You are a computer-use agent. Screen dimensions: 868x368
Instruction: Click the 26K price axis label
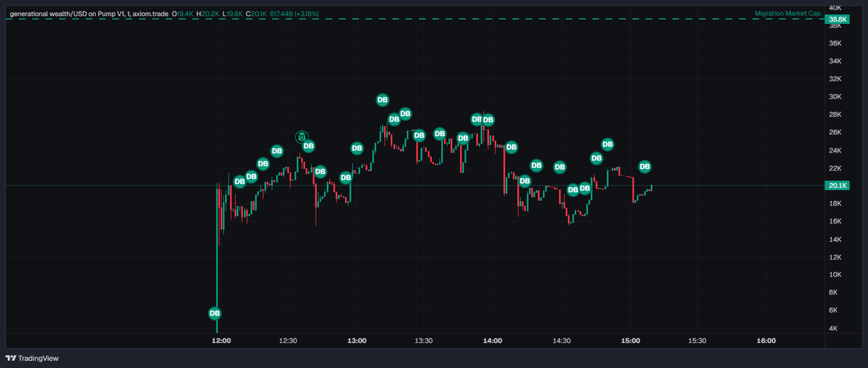pyautogui.click(x=835, y=132)
